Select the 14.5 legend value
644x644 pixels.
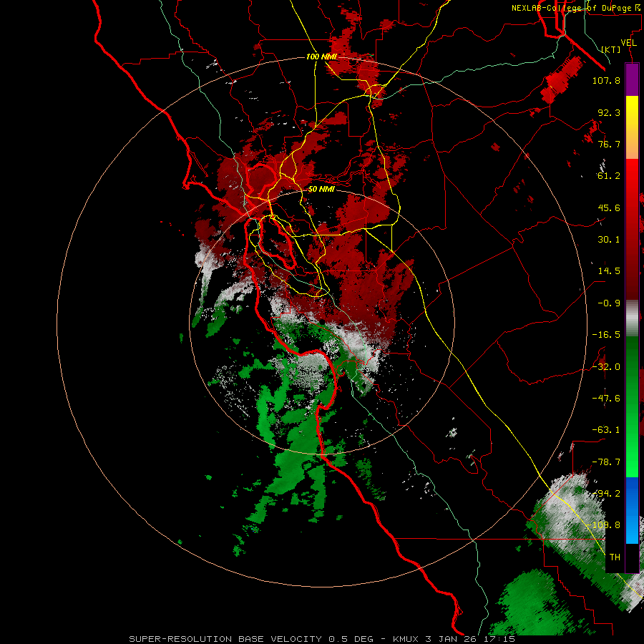point(609,271)
